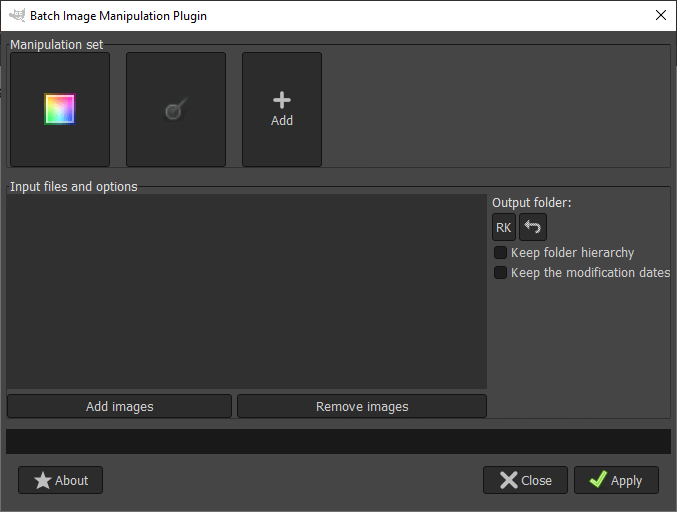Choose output folder via RK button
This screenshot has height=512, width=677.
[504, 227]
